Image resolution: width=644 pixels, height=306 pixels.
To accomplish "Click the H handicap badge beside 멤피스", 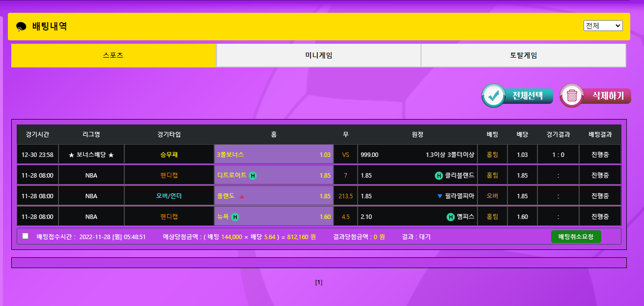I will (450, 217).
